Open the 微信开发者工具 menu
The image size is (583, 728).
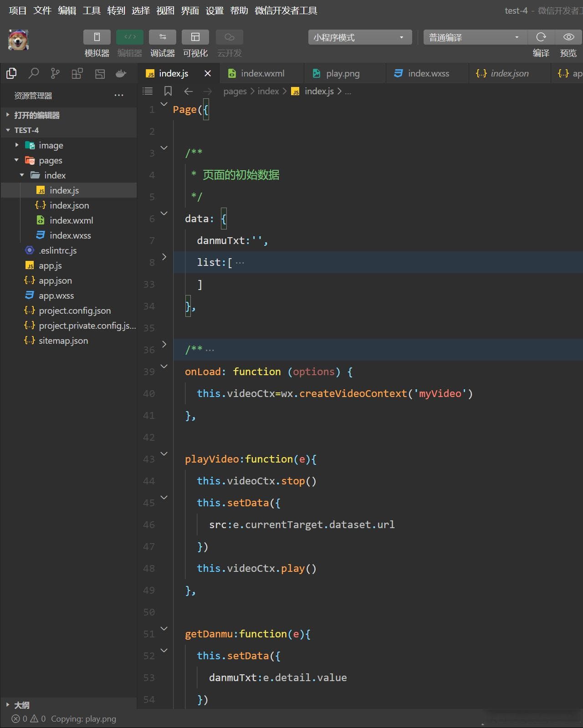[x=286, y=10]
